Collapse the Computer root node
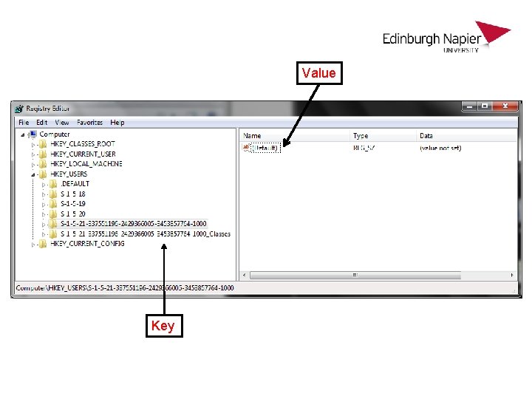The width and height of the screenshot is (532, 399). click(x=23, y=135)
